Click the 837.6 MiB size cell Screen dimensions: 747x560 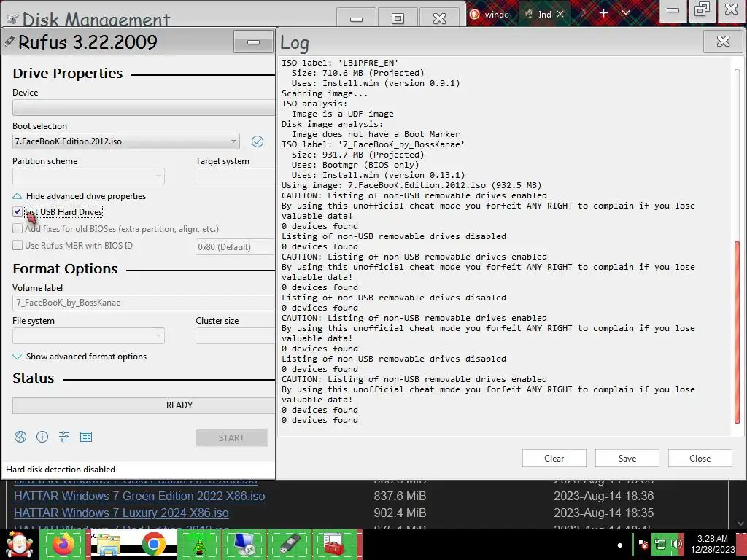400,496
